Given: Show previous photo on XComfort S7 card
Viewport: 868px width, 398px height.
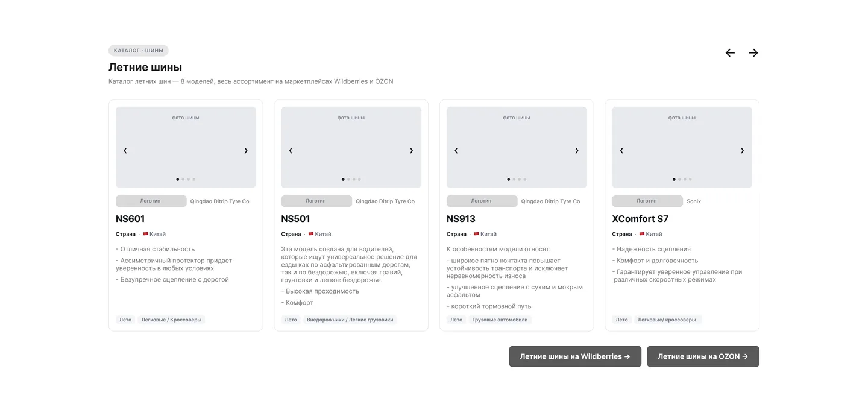Looking at the screenshot, I should (621, 151).
